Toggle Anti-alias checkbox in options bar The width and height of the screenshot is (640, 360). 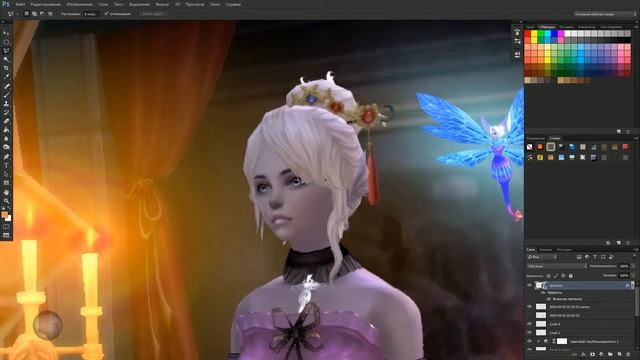(x=107, y=13)
